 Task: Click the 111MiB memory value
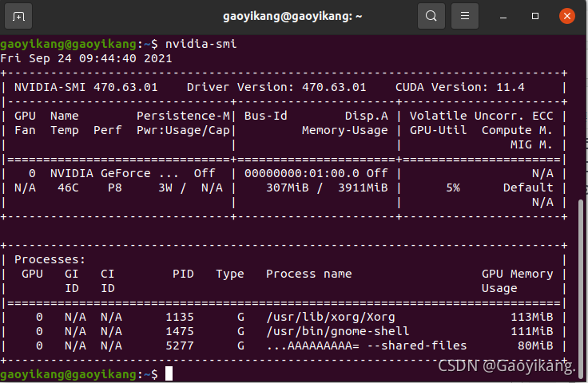[532, 331]
